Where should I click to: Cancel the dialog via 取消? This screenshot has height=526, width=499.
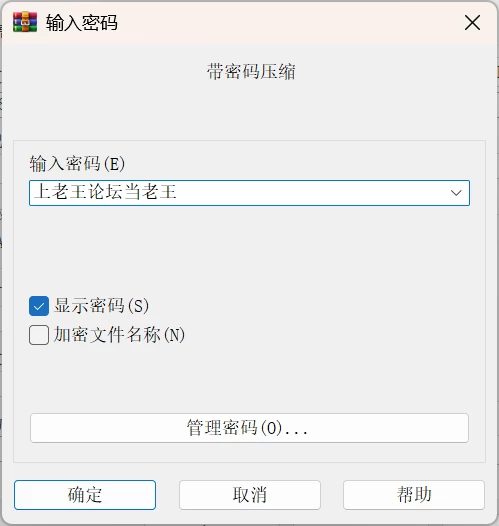[250, 495]
